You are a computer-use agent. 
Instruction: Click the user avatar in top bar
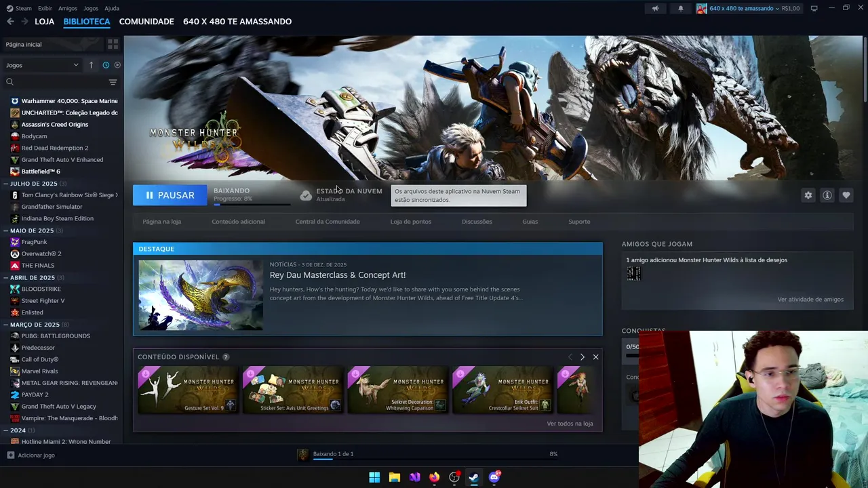point(701,8)
